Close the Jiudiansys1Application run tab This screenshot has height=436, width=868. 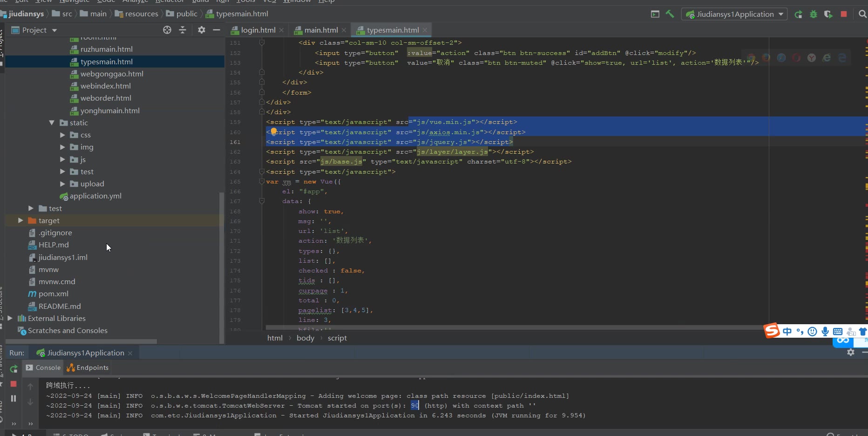130,353
